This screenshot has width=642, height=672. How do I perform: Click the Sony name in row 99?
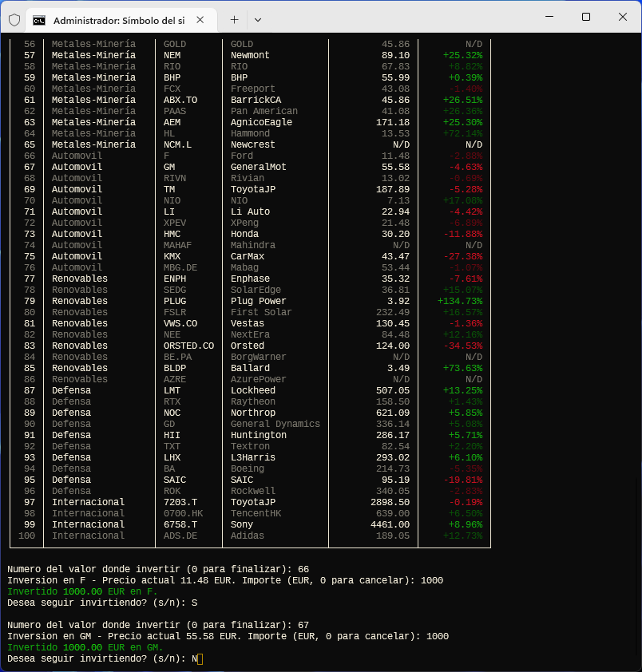[242, 524]
